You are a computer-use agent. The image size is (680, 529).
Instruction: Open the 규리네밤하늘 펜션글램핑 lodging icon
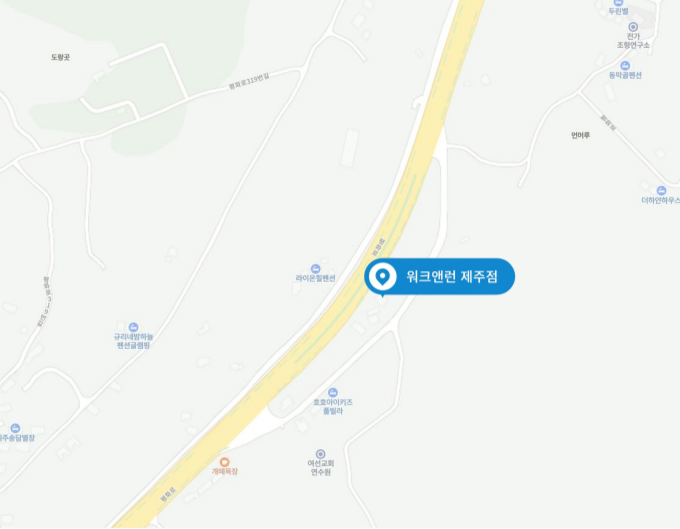coord(134,327)
